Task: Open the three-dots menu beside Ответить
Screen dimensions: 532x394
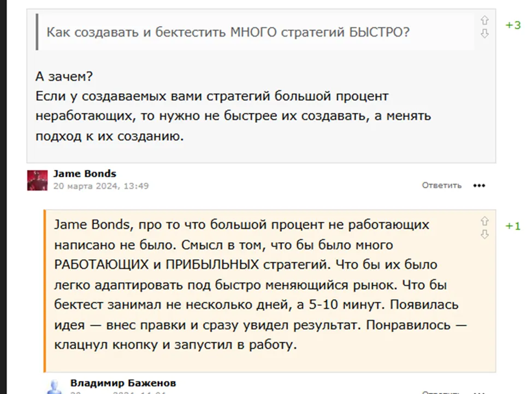Action: (x=479, y=186)
